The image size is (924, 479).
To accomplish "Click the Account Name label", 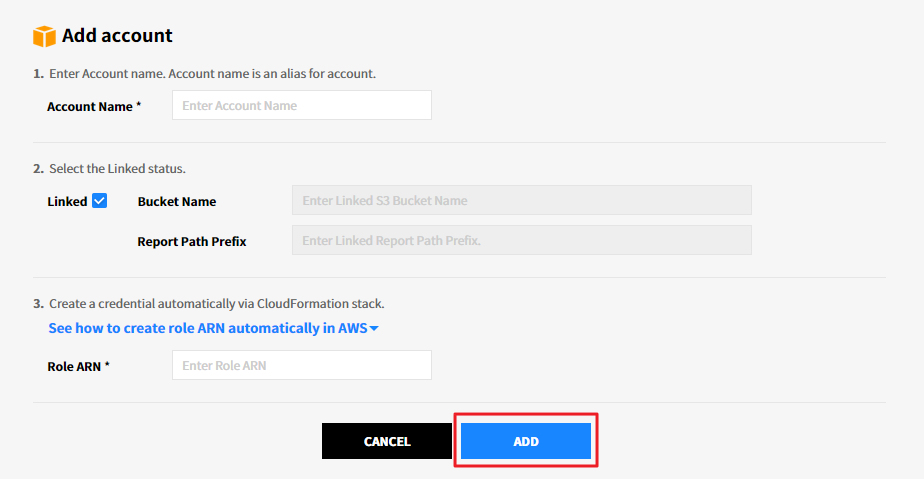I will click(89, 106).
